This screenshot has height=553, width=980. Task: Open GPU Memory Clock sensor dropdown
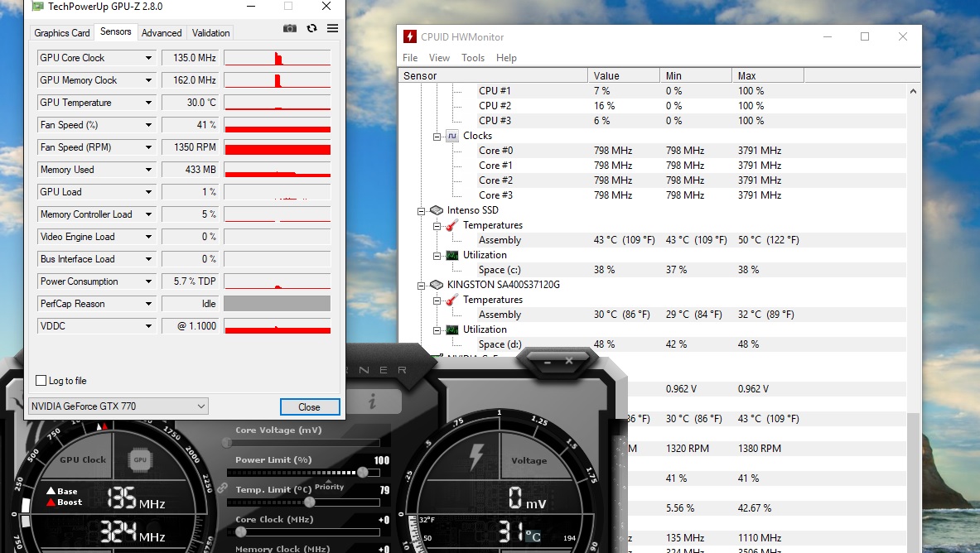click(149, 80)
